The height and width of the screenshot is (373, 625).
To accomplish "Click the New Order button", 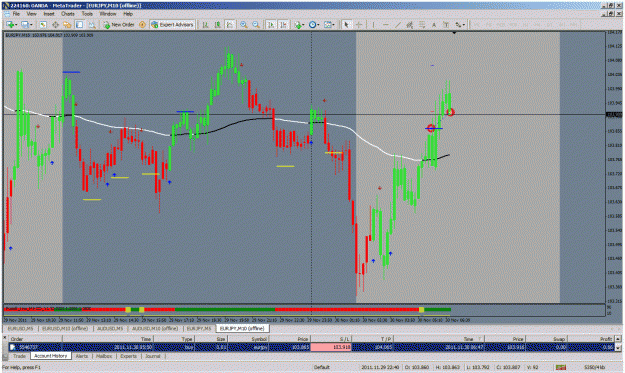I will 119,25.
